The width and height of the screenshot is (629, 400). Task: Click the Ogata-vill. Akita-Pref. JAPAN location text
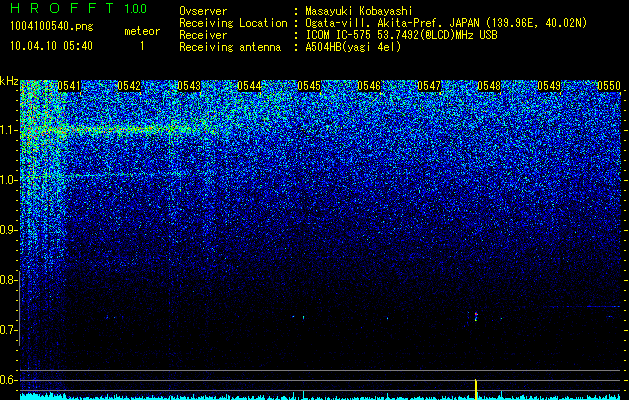tap(446, 23)
